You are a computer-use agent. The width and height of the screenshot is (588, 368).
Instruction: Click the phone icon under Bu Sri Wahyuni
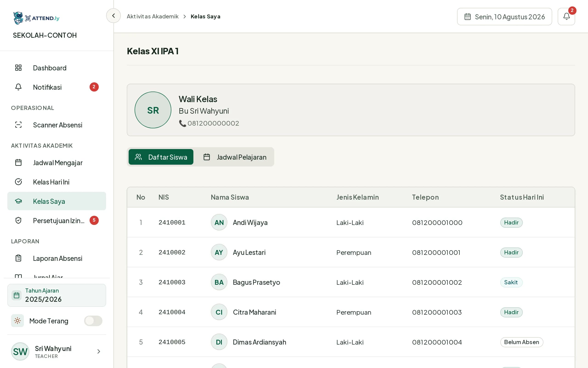coord(182,123)
